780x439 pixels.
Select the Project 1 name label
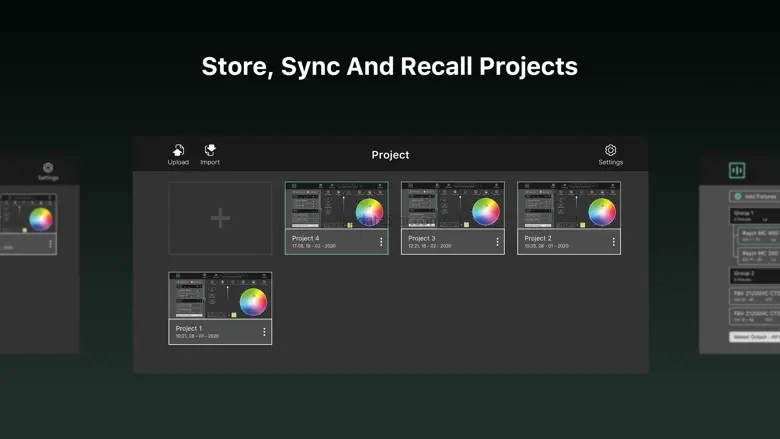click(190, 328)
